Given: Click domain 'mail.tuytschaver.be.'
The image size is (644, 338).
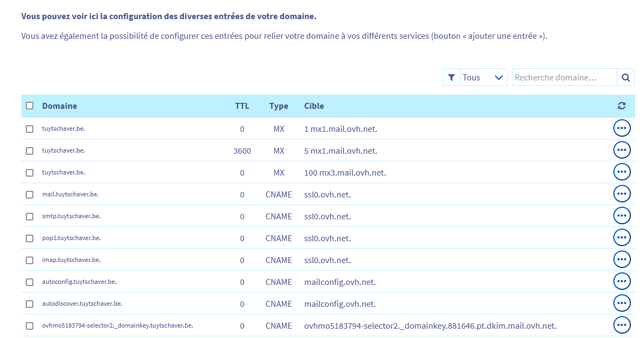Looking at the screenshot, I should coord(70,194).
